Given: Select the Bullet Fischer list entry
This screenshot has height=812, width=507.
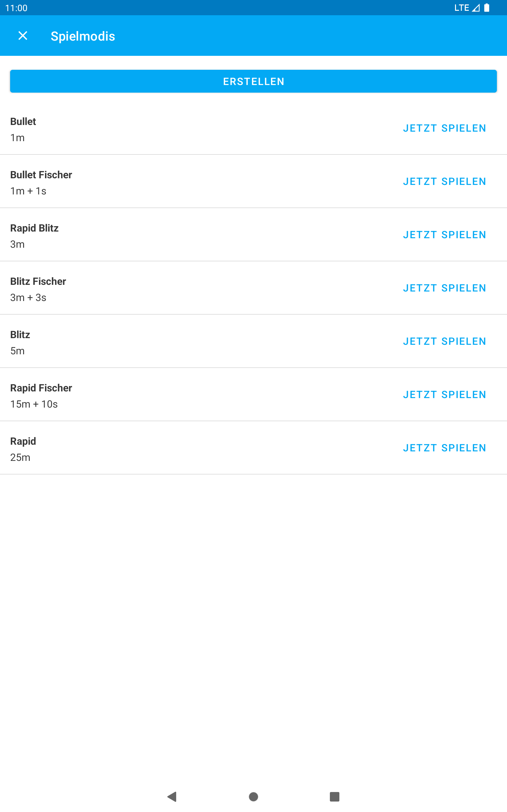Looking at the screenshot, I should 253,181.
